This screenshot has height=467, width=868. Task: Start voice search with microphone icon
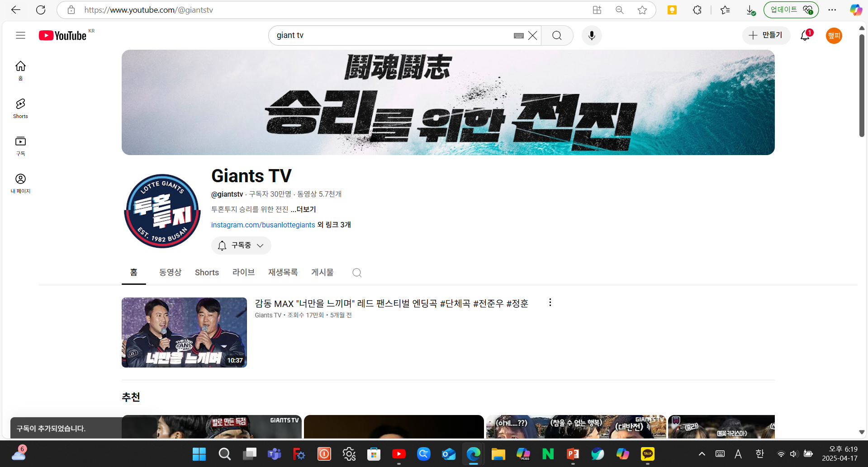click(591, 36)
